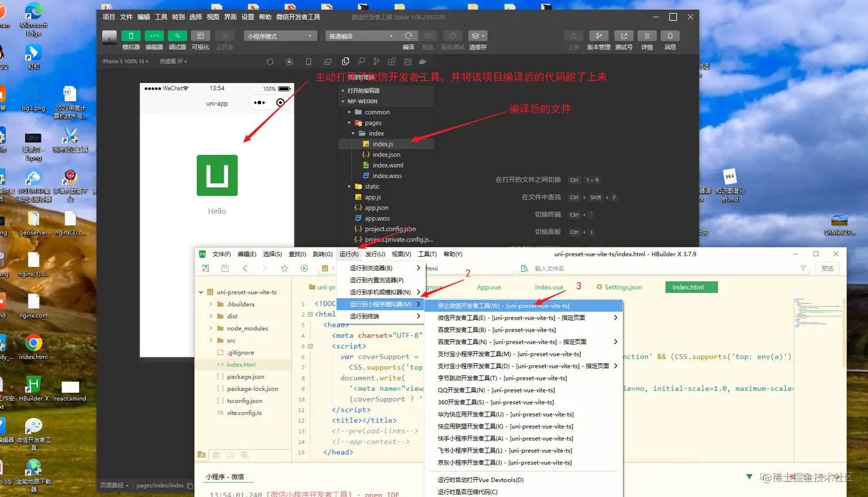Click the HBuilder X run play icon
The width and height of the screenshot is (868, 497).
click(x=304, y=268)
